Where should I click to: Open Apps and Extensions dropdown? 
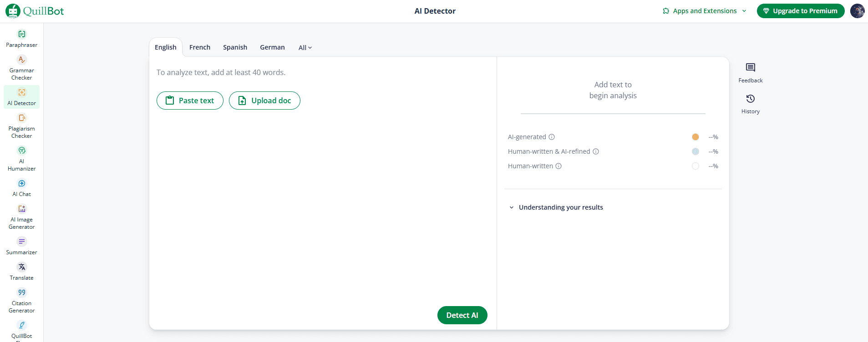[x=705, y=11]
